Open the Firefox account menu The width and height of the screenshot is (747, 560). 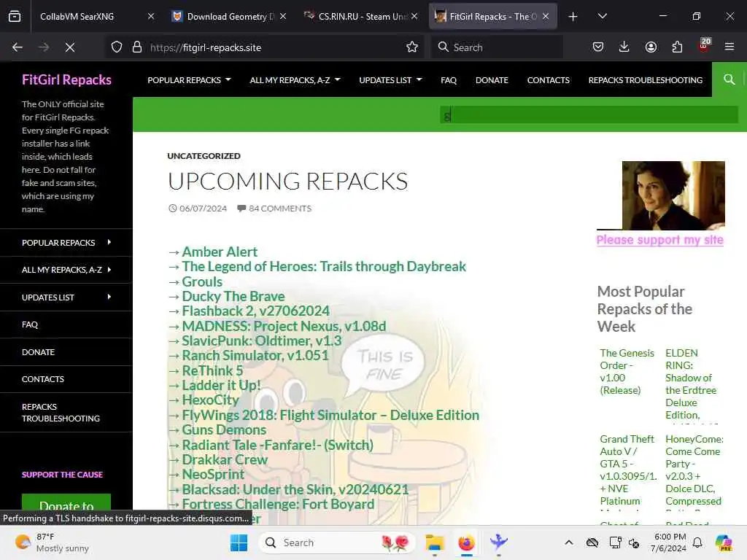point(651,47)
